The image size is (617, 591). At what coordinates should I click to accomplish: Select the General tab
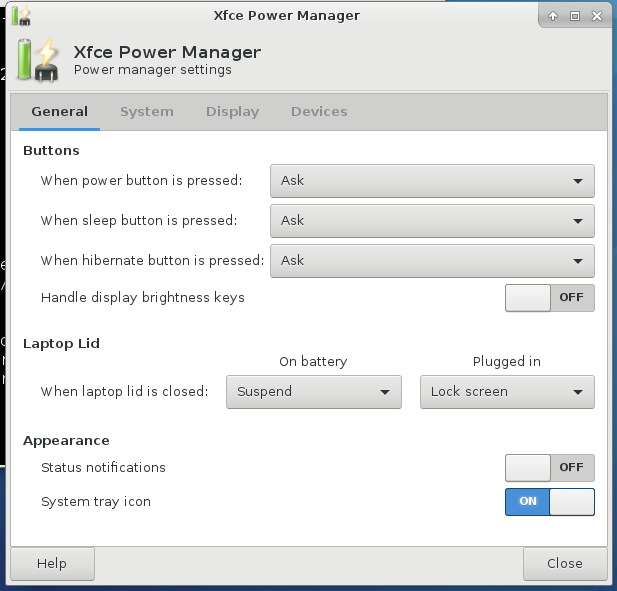tap(59, 112)
